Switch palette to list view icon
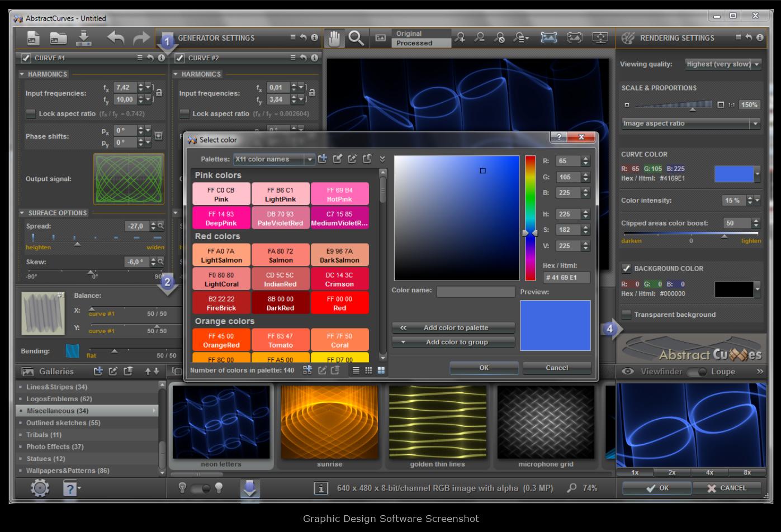Image resolution: width=781 pixels, height=532 pixels. tap(356, 370)
